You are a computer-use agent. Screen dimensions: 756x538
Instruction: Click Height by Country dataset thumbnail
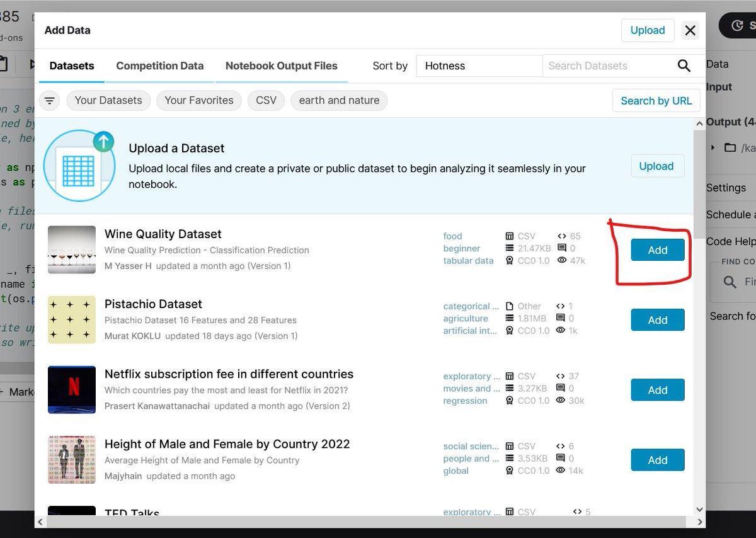click(x=72, y=459)
